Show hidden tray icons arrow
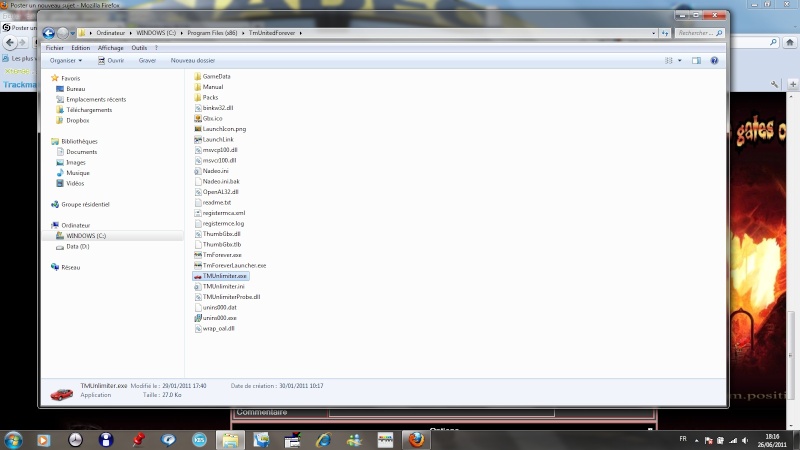This screenshot has width=800, height=450. [x=696, y=440]
